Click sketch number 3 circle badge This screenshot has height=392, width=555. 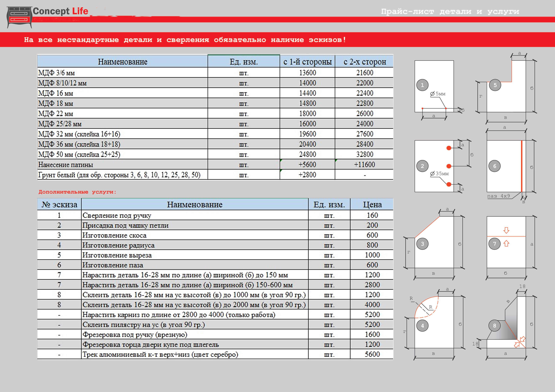[422, 244]
